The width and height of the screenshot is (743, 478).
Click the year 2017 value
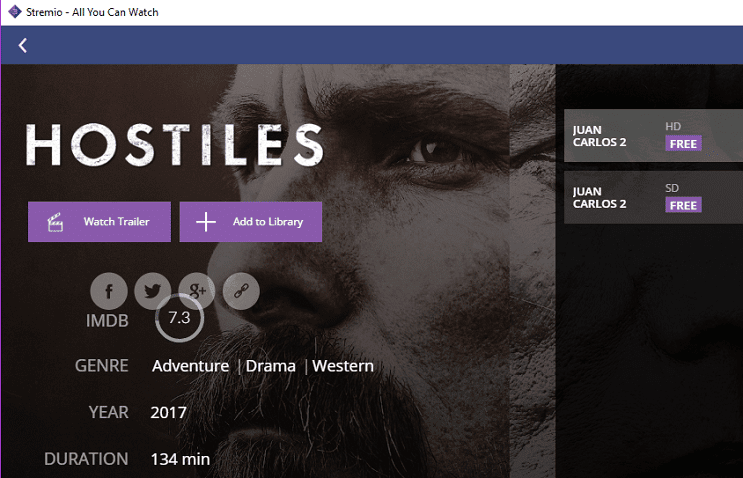[169, 413]
